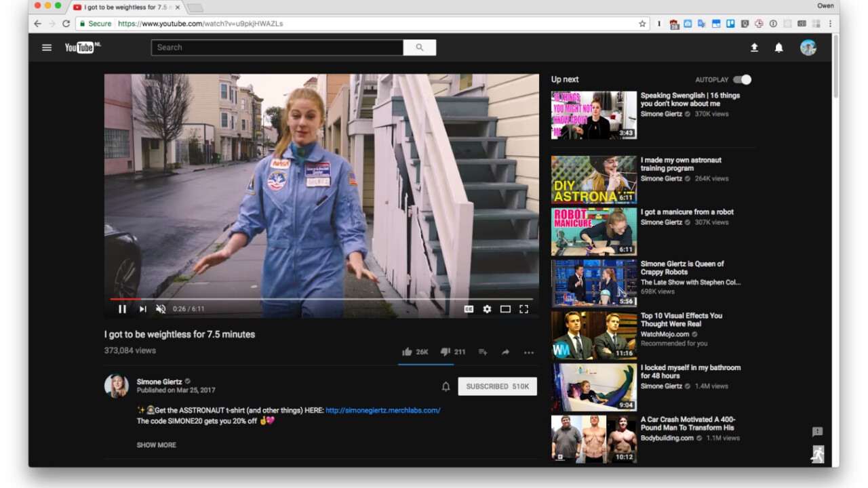Image resolution: width=868 pixels, height=488 pixels.
Task: Like the video with thumbs up
Action: coord(407,352)
